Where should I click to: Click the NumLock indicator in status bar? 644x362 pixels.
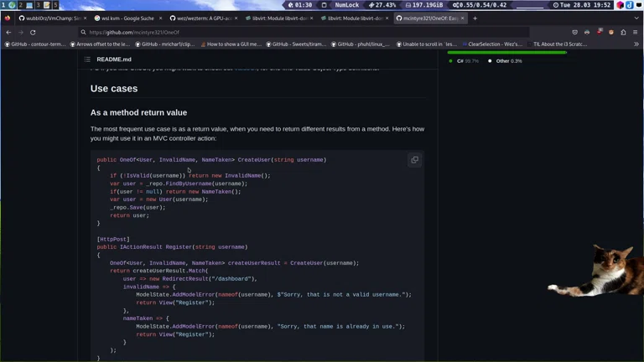(x=346, y=5)
